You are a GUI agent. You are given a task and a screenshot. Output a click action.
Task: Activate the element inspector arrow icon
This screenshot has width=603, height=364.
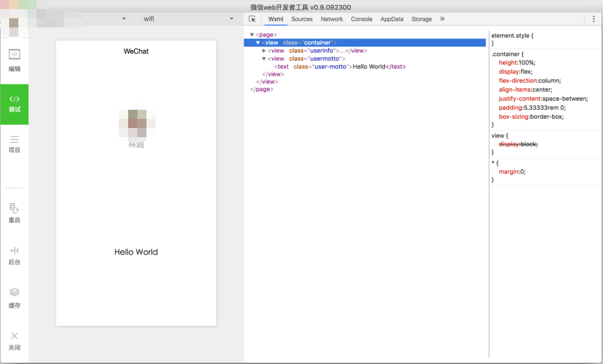(x=252, y=19)
